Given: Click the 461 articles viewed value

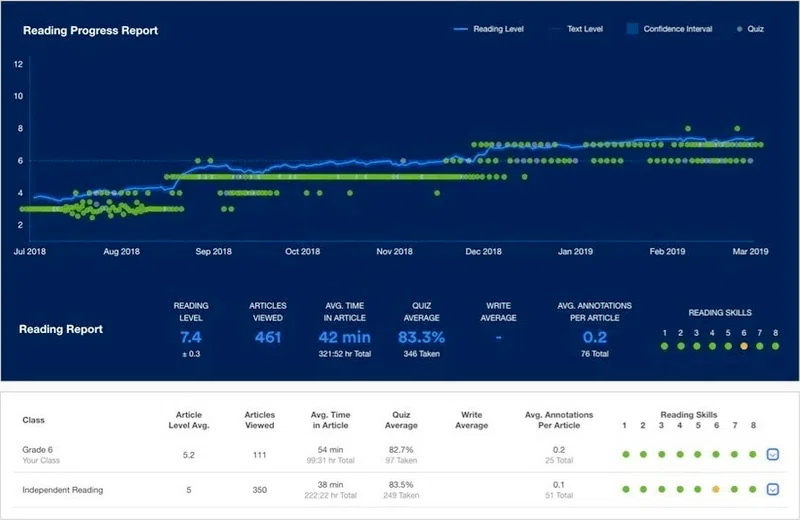Looking at the screenshot, I should click(x=268, y=337).
